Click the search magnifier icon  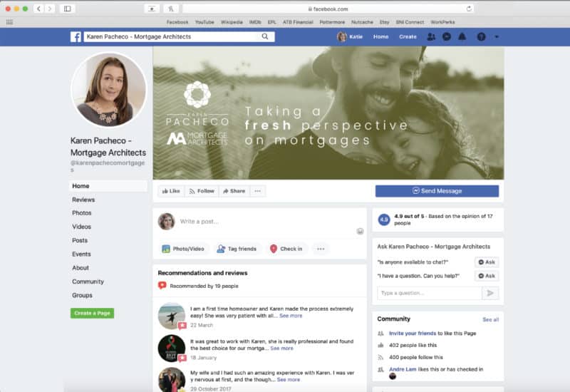tap(265, 36)
